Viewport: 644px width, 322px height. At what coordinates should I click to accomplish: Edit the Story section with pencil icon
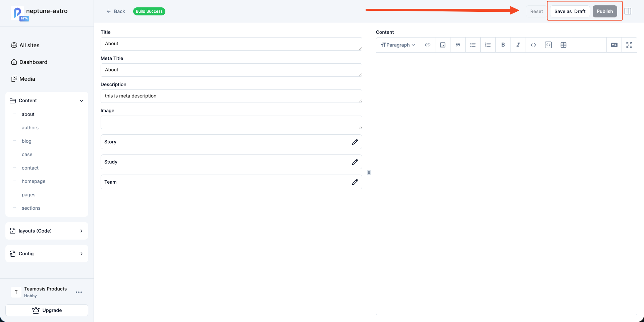pos(355,142)
